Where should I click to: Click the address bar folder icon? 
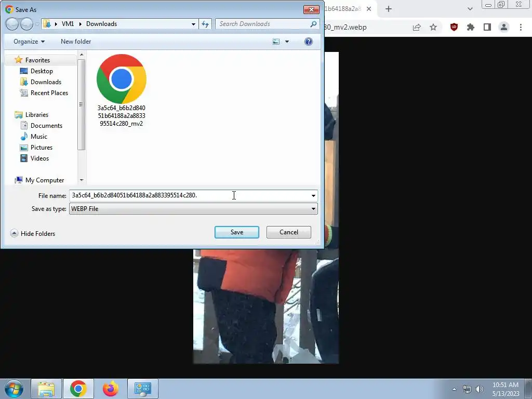[47, 24]
